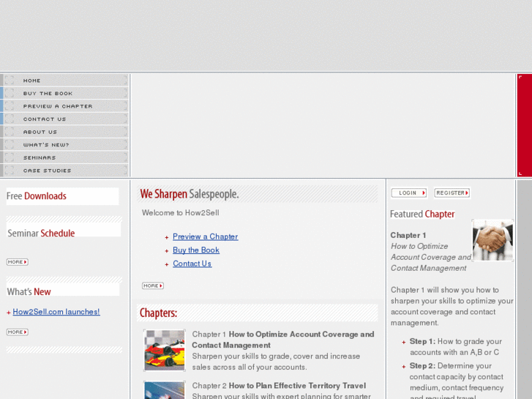Open What's New? navigation entry

click(64, 145)
